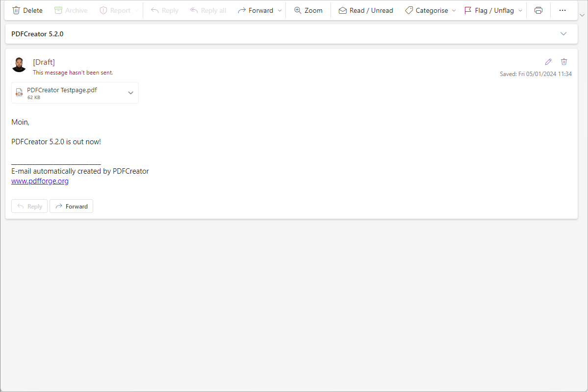Screen dimensions: 588x392
Task: Click Flag / Unflag button
Action: pyautogui.click(x=489, y=10)
